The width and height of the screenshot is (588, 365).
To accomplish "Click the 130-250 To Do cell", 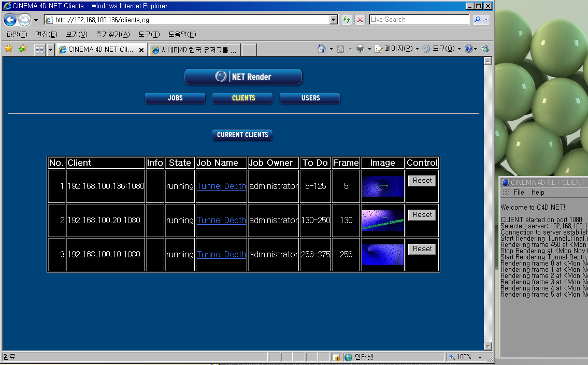I will [315, 221].
